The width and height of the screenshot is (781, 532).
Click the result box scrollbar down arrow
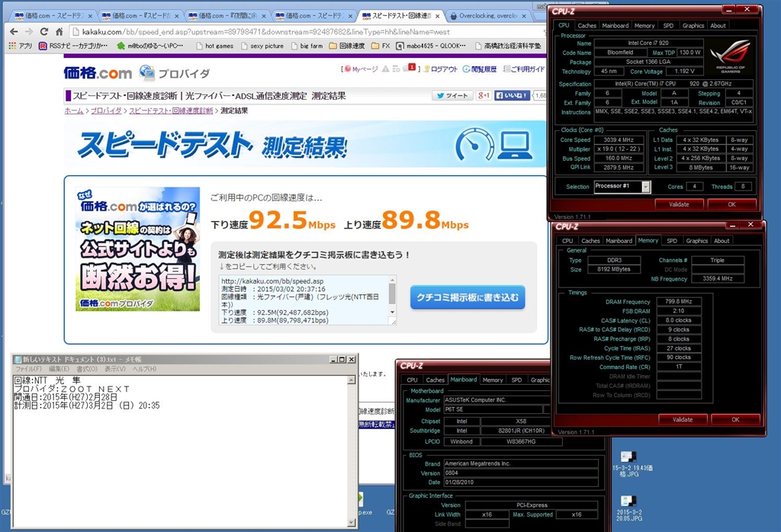click(x=393, y=312)
